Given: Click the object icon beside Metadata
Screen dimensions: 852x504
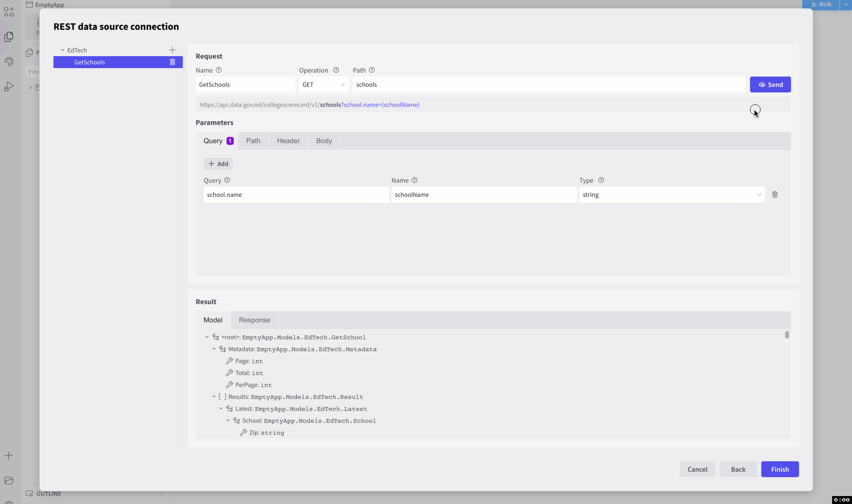Looking at the screenshot, I should 222,349.
